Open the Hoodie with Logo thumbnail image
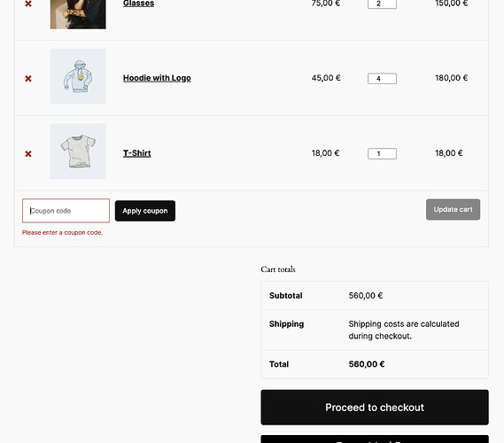 [x=78, y=76]
